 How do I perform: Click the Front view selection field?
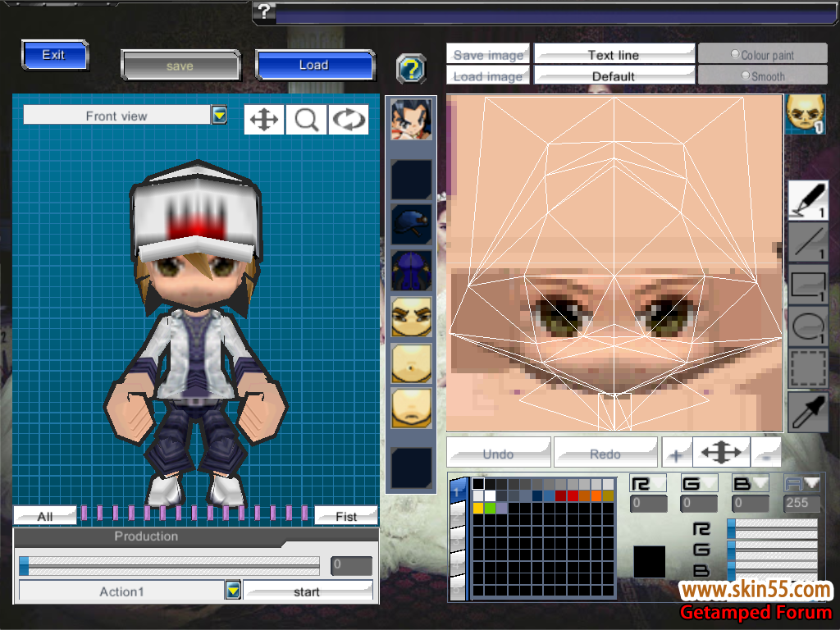click(x=116, y=115)
